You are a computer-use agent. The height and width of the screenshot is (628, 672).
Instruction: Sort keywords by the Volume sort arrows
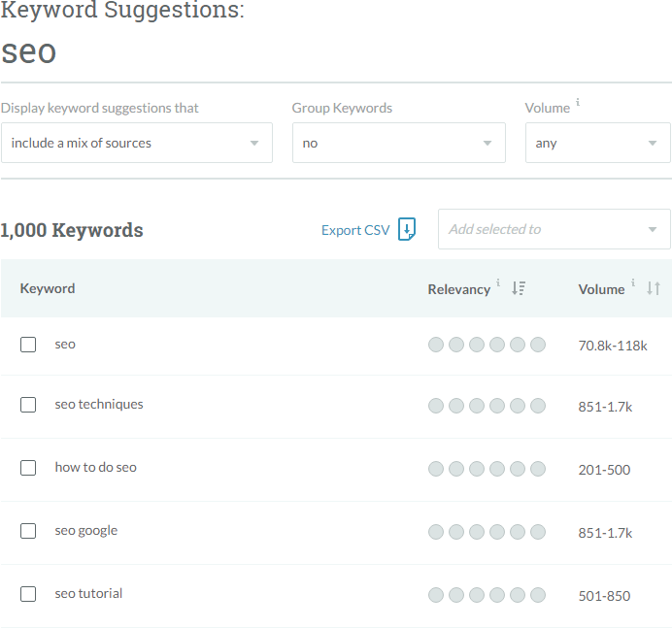pyautogui.click(x=654, y=288)
